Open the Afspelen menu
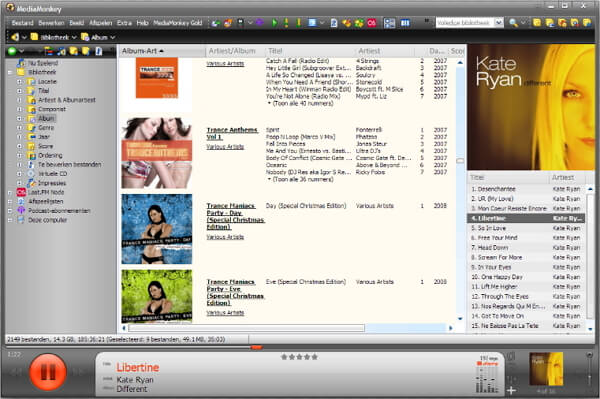 (101, 23)
